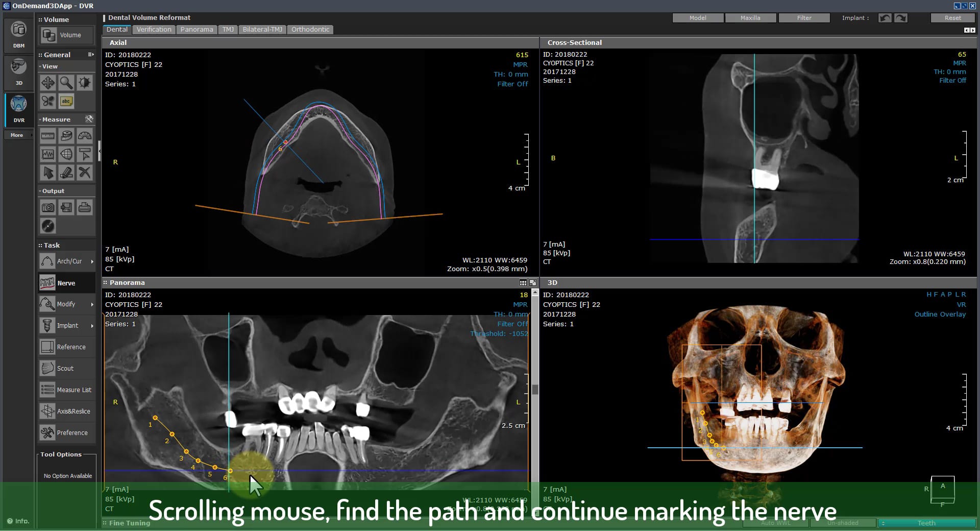Image resolution: width=980 pixels, height=531 pixels.
Task: Open the TMJ tab
Action: click(228, 30)
